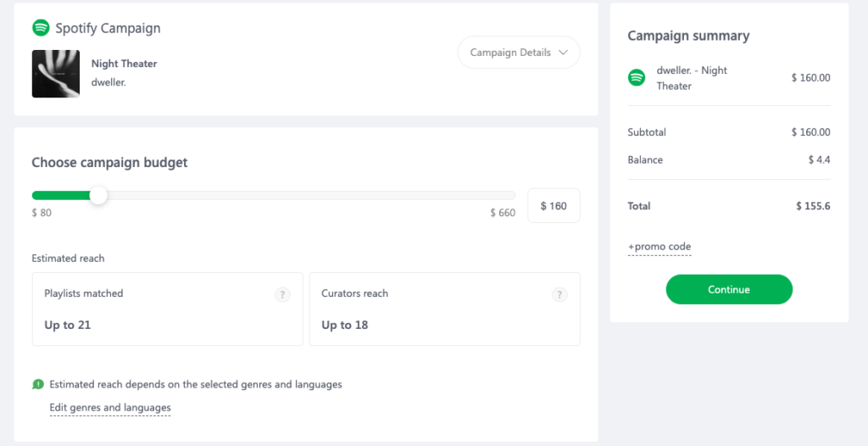Open help icon for Curators reach
The width and height of the screenshot is (868, 446).
click(x=559, y=294)
